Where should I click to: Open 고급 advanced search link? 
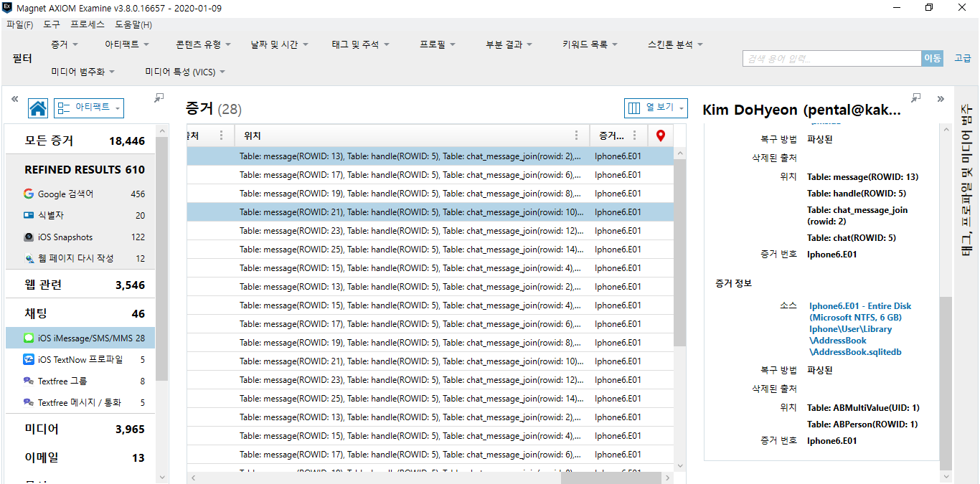962,59
